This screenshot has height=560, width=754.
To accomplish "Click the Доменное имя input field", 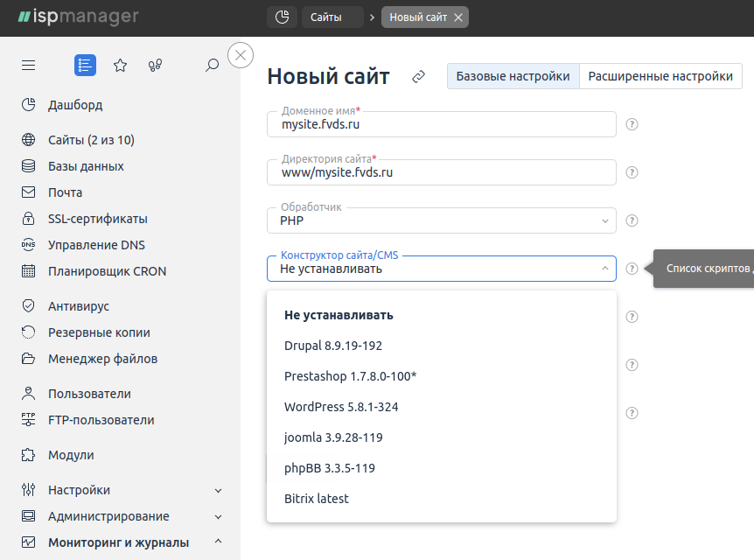I will coord(442,124).
